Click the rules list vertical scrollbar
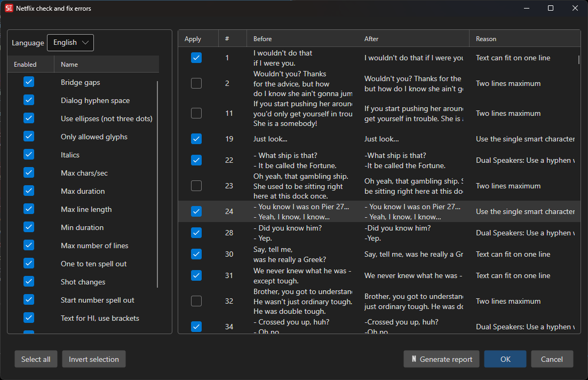Image resolution: width=588 pixels, height=380 pixels. point(157,185)
